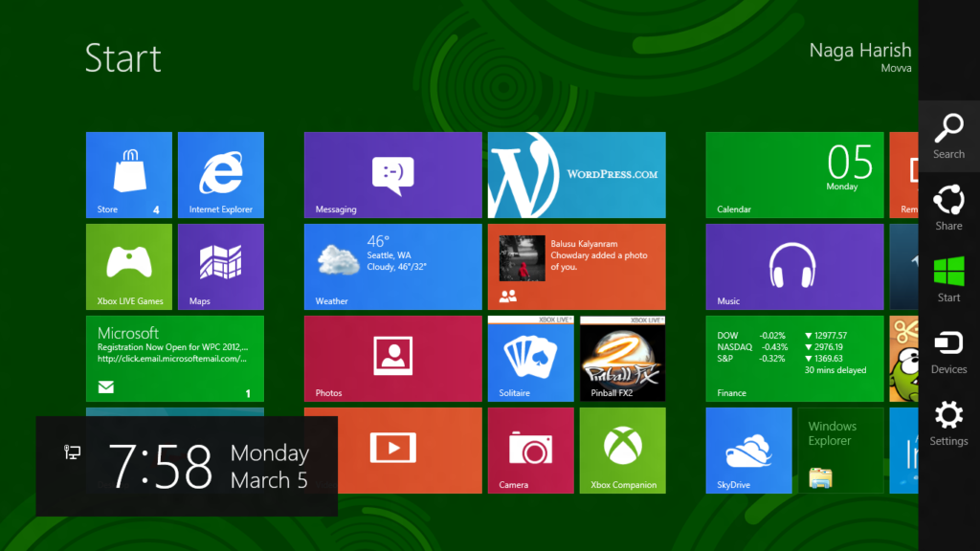980x551 pixels.
Task: Open the Messaging tile
Action: click(393, 175)
